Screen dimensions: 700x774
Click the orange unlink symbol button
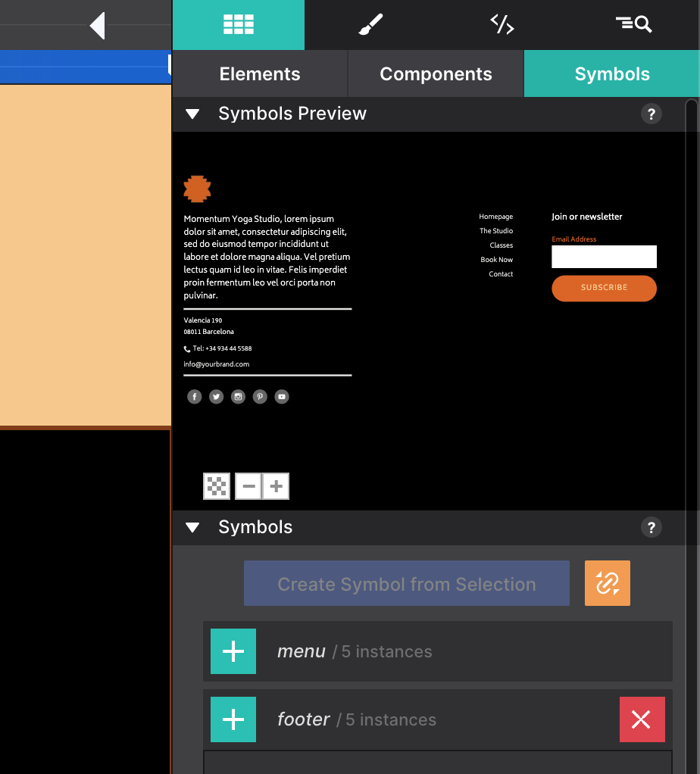click(607, 583)
